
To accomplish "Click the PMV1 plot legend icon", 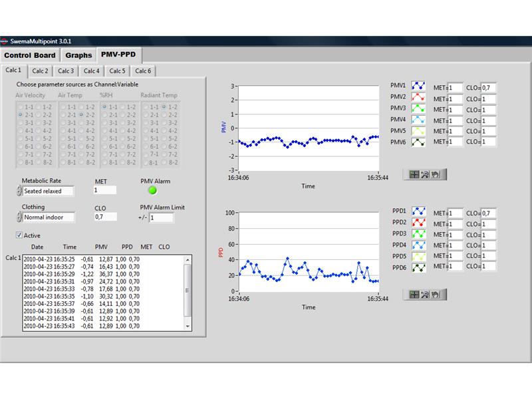I will point(418,86).
